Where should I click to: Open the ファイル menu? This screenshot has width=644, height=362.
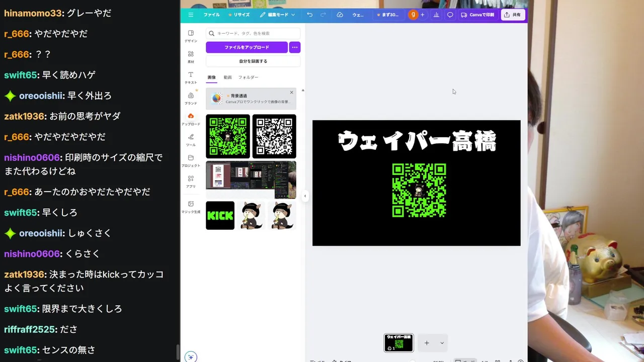point(211,15)
